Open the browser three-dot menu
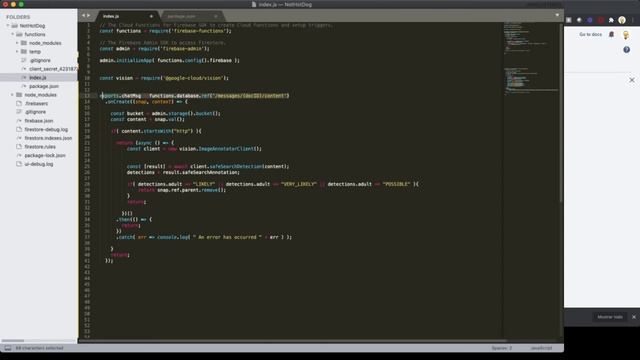 (633, 20)
